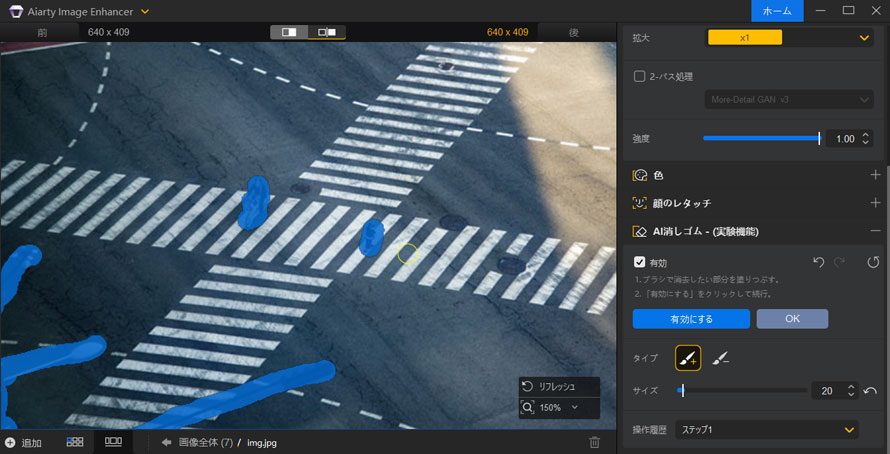Expand the 色 section with plus
The width and height of the screenshot is (890, 454).
875,175
